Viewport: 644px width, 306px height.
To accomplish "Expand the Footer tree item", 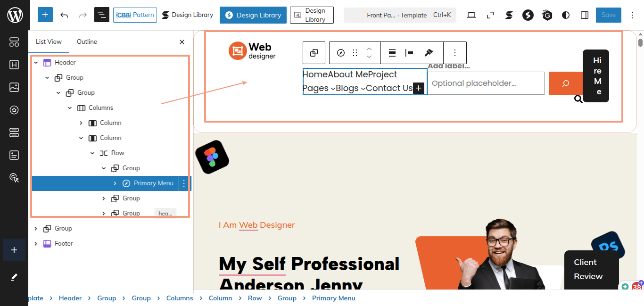I will 36,244.
